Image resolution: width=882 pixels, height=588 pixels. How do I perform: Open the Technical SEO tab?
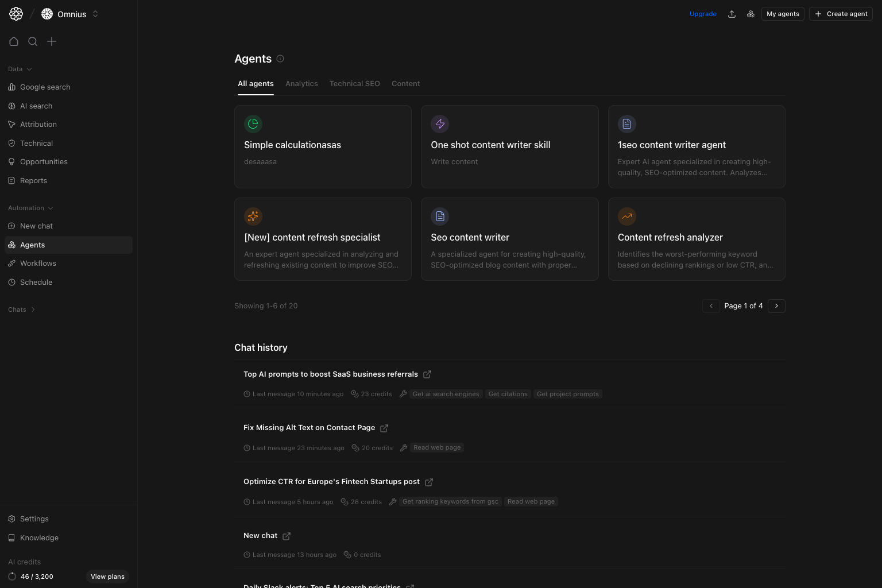pos(354,83)
